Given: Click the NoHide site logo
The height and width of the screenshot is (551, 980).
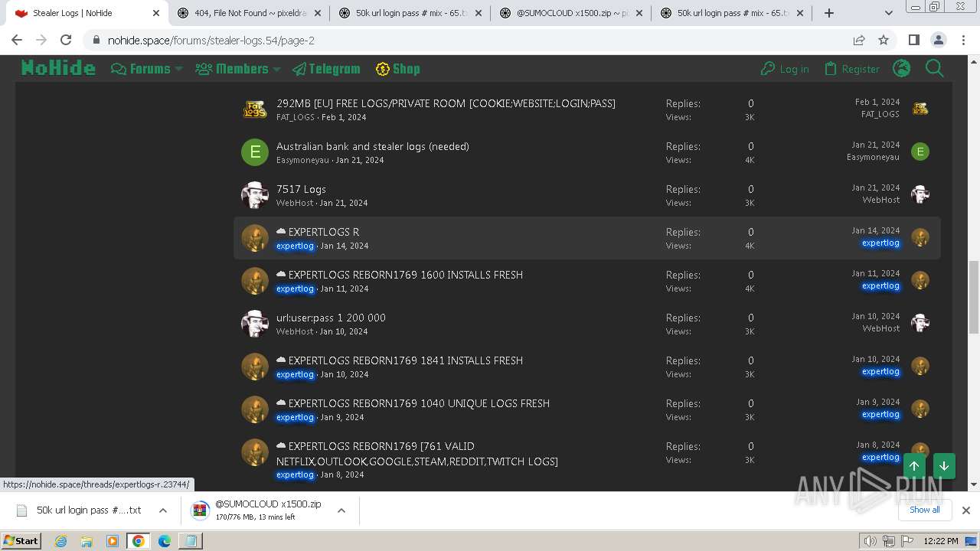Looking at the screenshot, I should pos(58,69).
